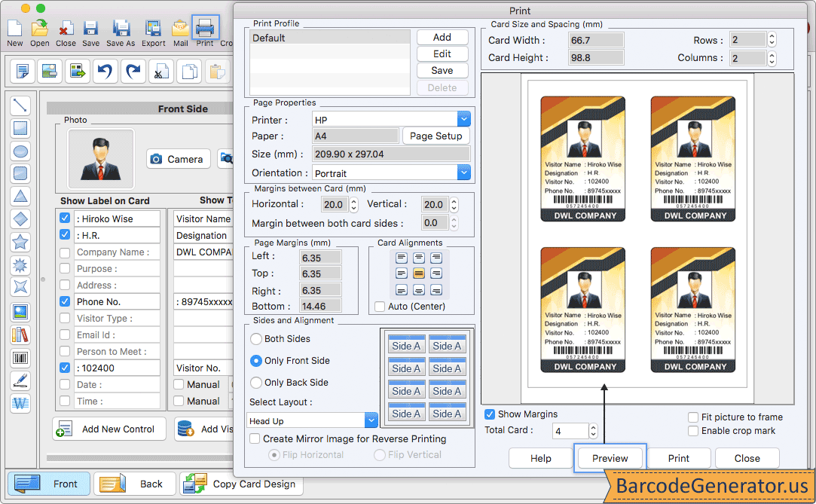Open the Orientation dropdown

point(464,173)
